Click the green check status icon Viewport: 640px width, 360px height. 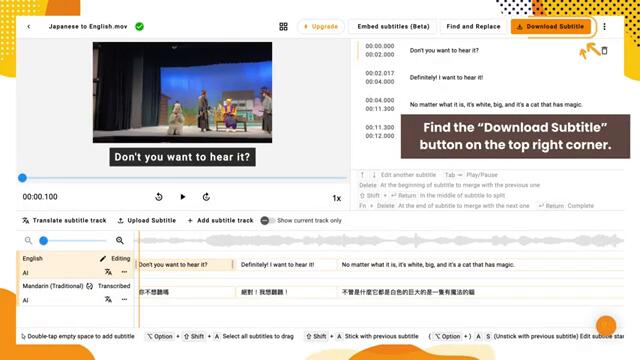[139, 27]
